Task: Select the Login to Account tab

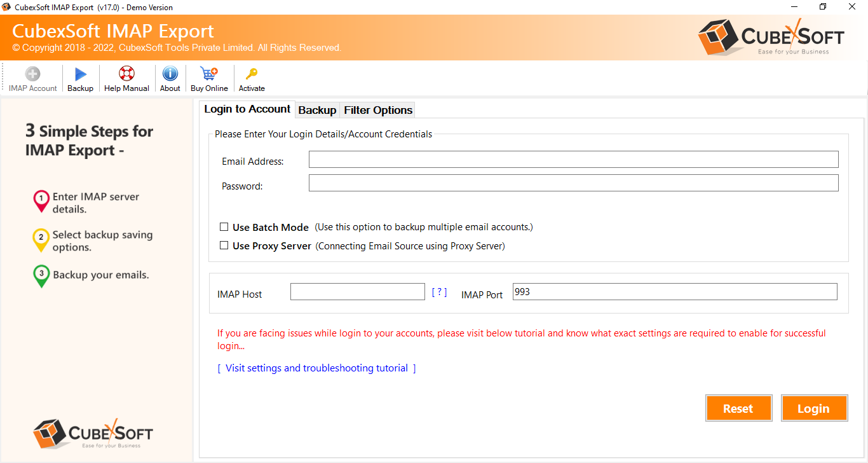Action: point(247,109)
